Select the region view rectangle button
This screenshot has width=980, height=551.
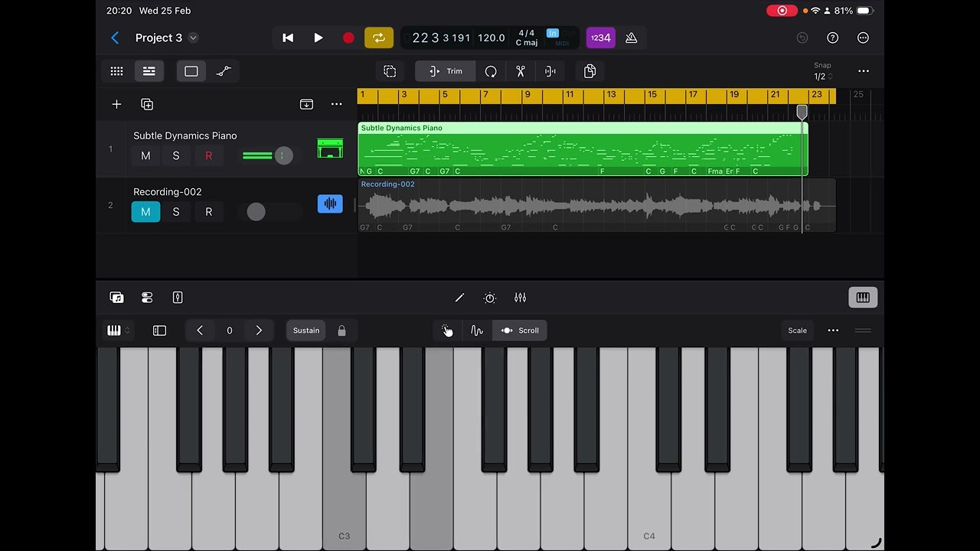tap(191, 71)
